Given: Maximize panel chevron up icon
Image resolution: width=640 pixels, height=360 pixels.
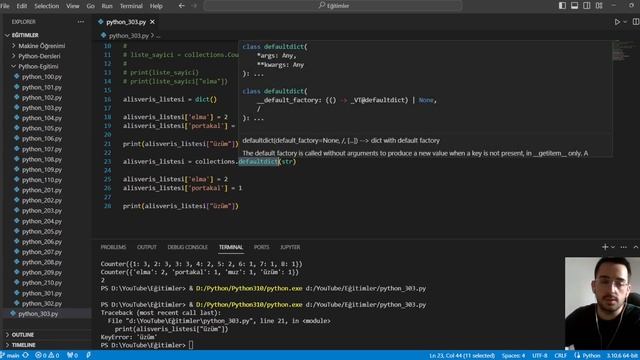Looking at the screenshot, I should [636, 247].
